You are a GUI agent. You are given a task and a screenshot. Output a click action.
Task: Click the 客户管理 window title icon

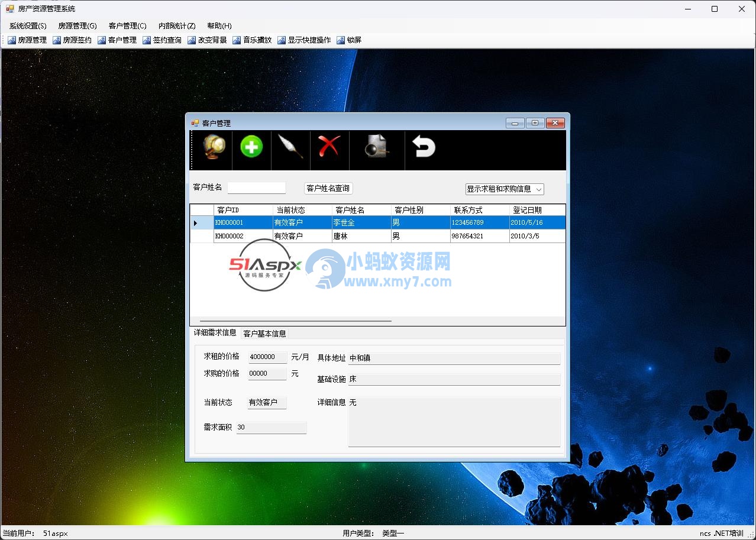point(195,123)
